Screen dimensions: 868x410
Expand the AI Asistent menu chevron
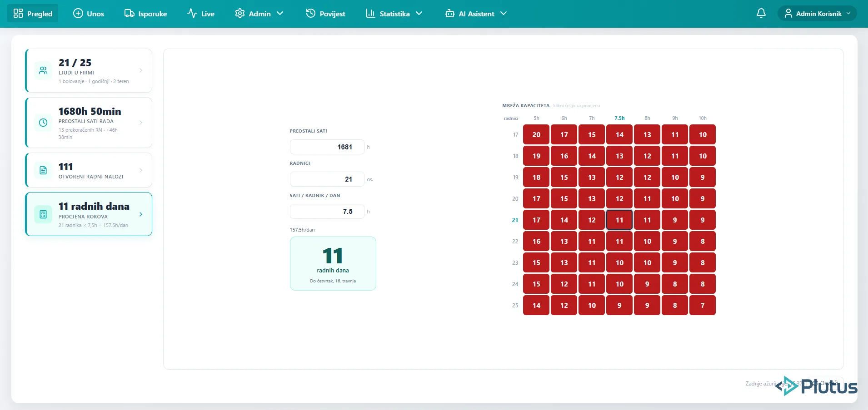tap(504, 13)
